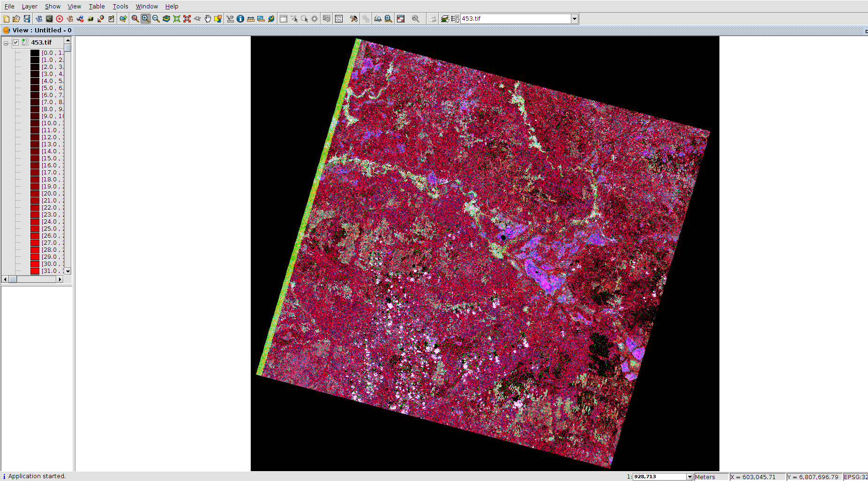Click the Add Layer icon
This screenshot has width=868, height=481.
tap(123, 19)
